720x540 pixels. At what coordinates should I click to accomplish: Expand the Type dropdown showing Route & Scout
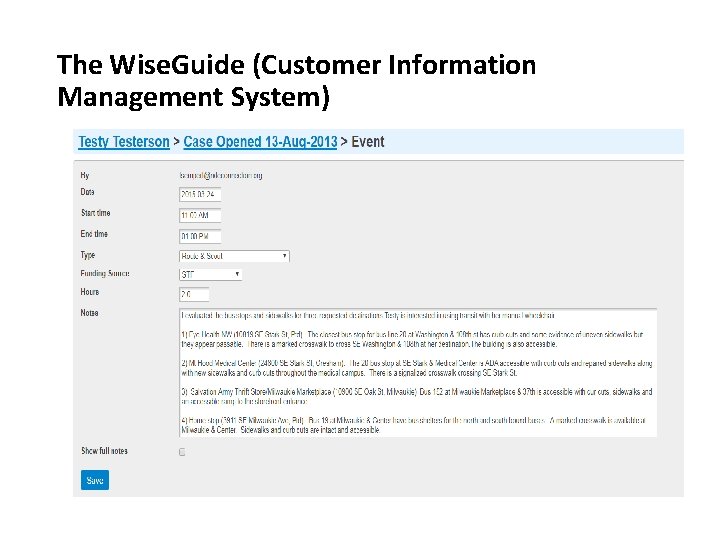234,256
